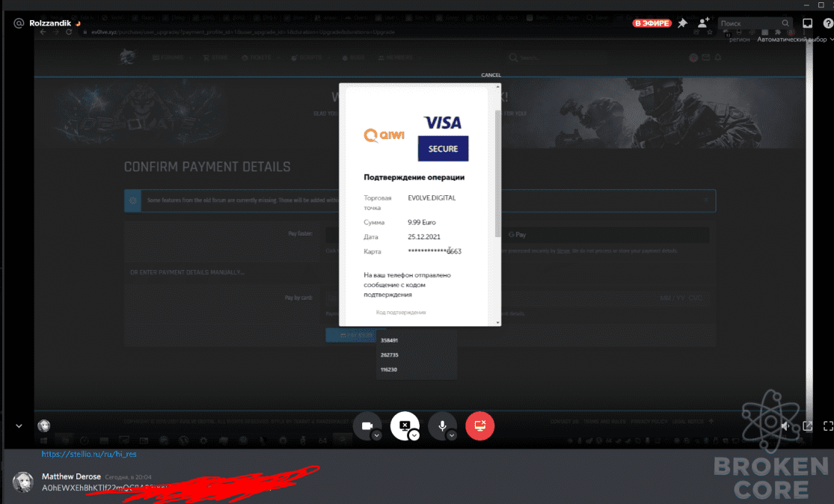The height and width of the screenshot is (504, 834).
Task: Click the 9.99 Euro amount
Action: pos(422,222)
